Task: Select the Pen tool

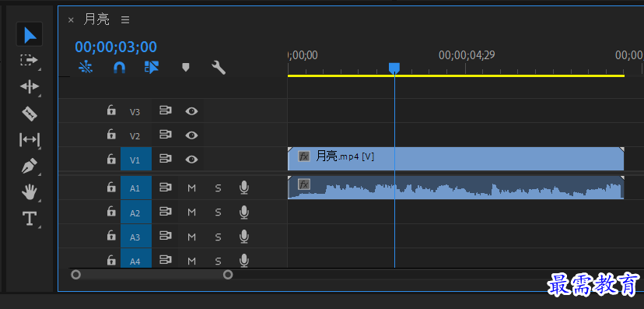Action: coord(29,166)
